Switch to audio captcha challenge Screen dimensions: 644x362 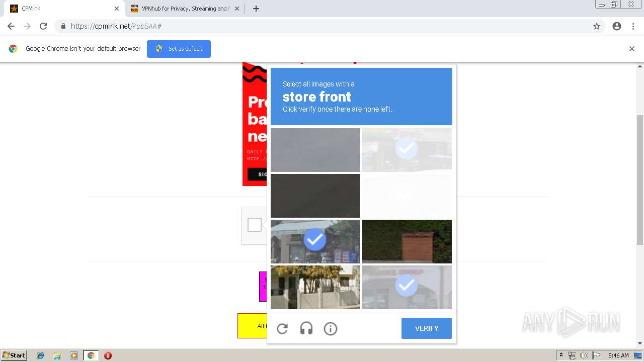[x=306, y=329]
